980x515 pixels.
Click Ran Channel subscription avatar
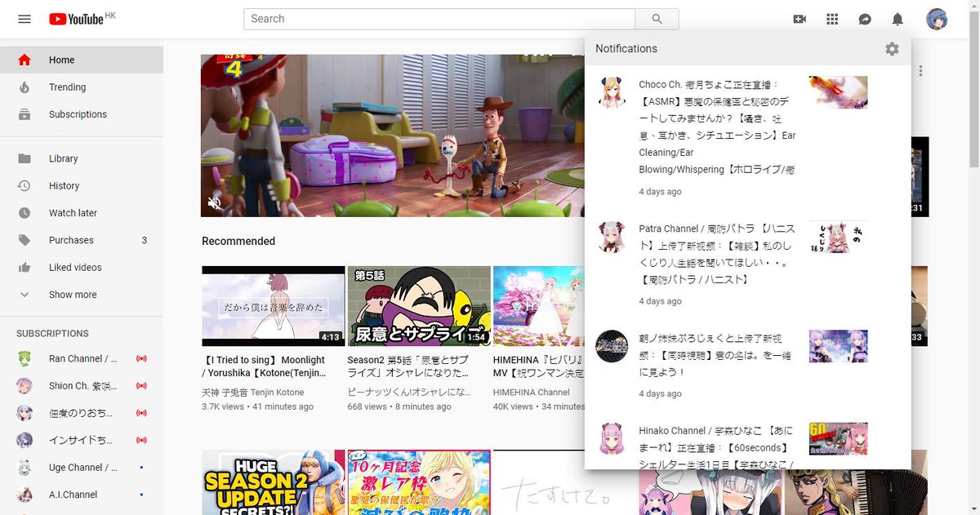pyautogui.click(x=25, y=359)
